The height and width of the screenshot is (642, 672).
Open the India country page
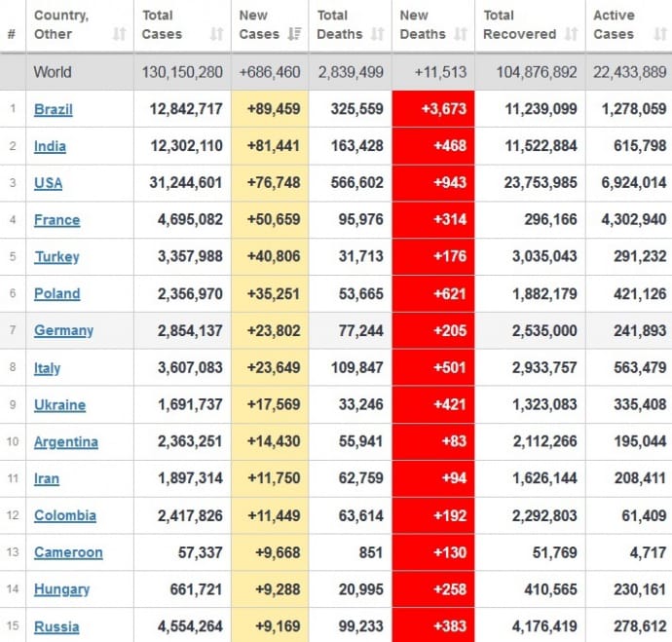(x=50, y=146)
